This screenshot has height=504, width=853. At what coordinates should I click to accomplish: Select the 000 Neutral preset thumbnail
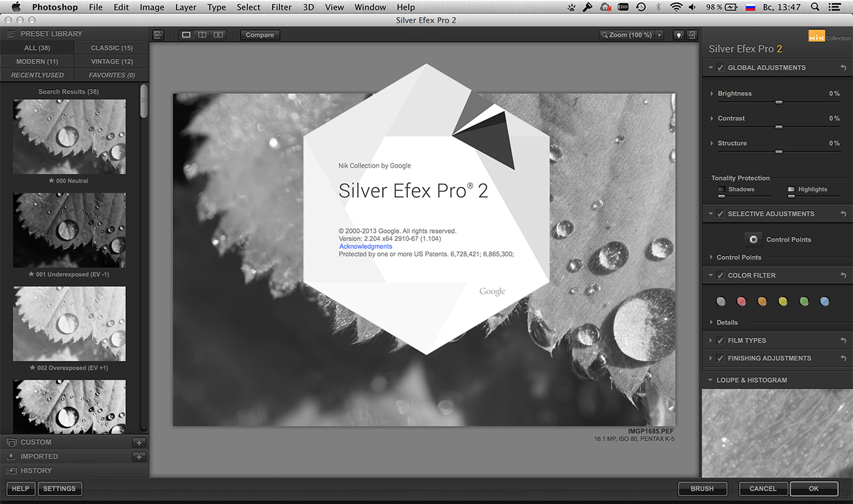pyautogui.click(x=69, y=137)
